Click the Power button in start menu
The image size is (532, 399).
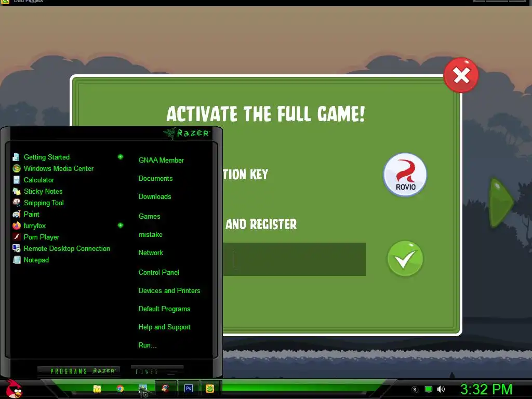pos(157,371)
